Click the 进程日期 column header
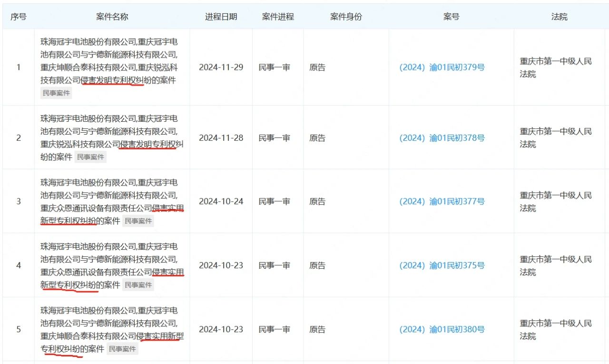Image resolution: width=609 pixels, height=364 pixels. click(221, 17)
